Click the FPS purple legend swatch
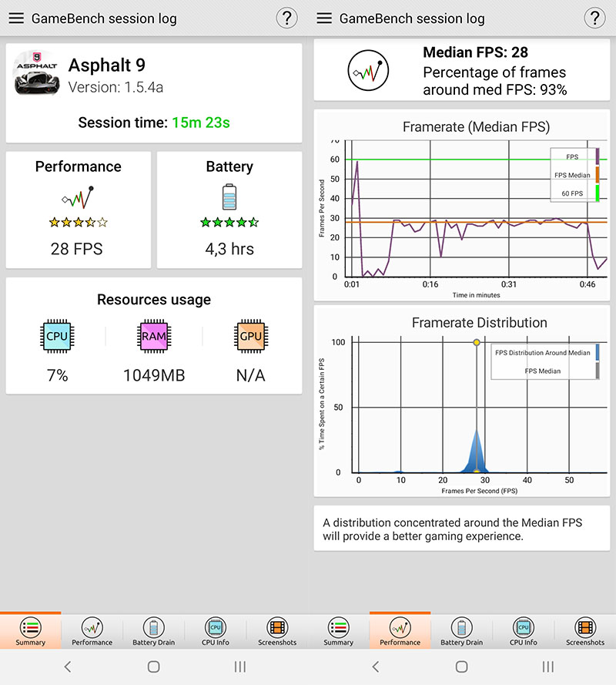This screenshot has height=685, width=616. click(598, 157)
